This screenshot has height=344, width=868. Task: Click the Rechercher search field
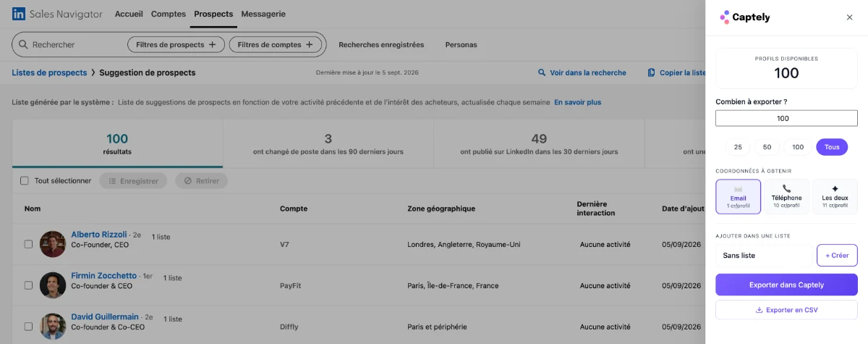[76, 45]
